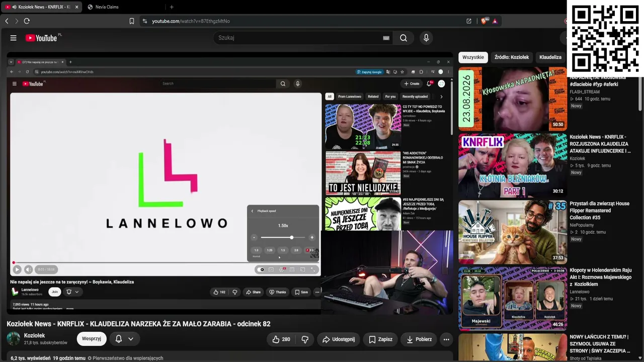Toggle the channel notification bell
This screenshot has height=362, width=644.
pyautogui.click(x=119, y=339)
